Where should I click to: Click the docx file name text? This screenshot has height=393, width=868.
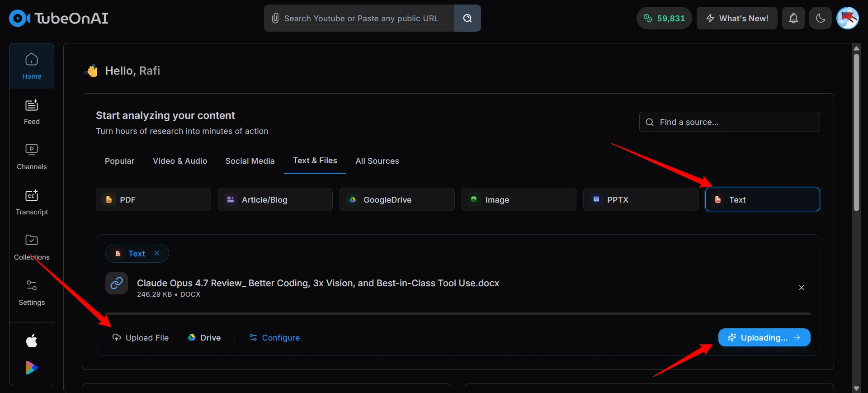(x=318, y=283)
